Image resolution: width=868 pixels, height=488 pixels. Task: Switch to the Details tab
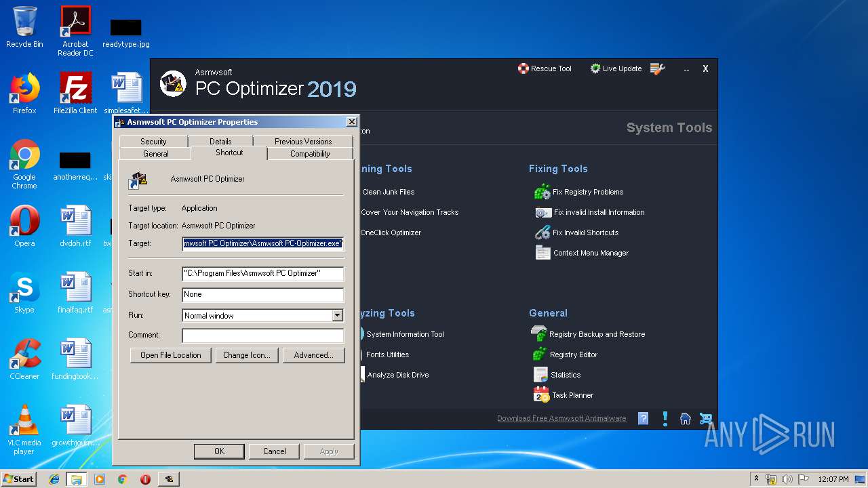coord(220,142)
